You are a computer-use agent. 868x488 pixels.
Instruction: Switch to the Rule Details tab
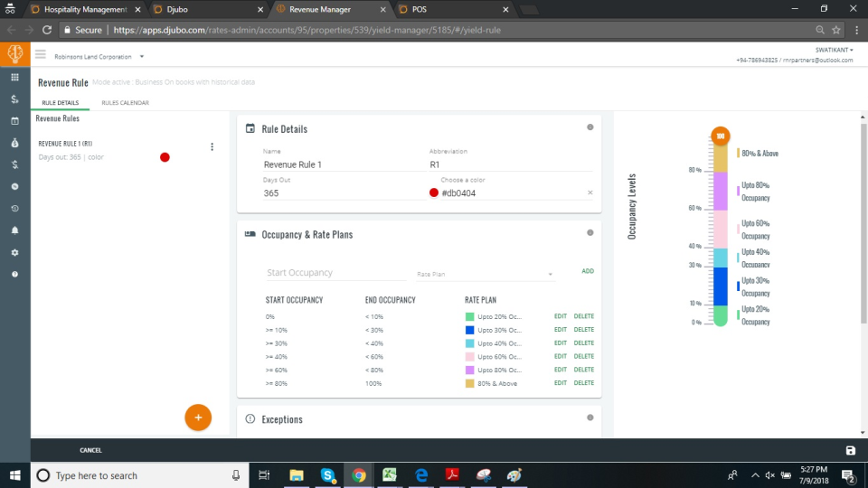click(61, 102)
